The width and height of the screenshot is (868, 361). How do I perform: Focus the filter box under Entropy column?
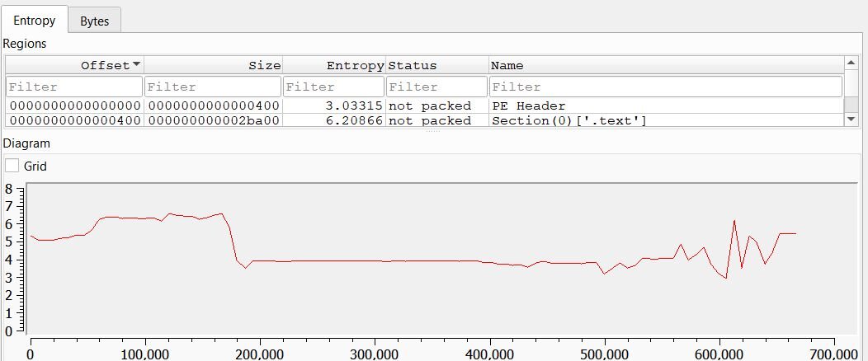click(333, 87)
